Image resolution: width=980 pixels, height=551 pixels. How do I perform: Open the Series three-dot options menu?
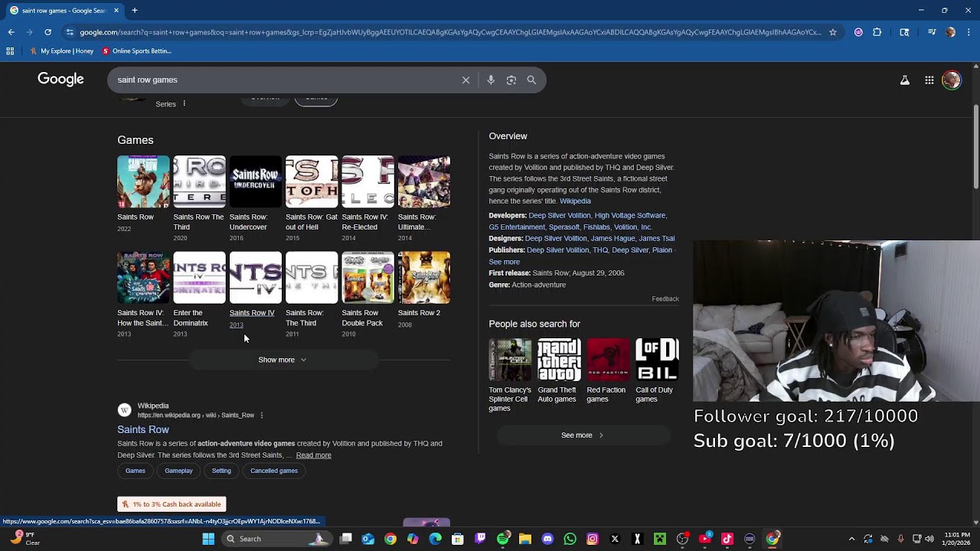[184, 103]
